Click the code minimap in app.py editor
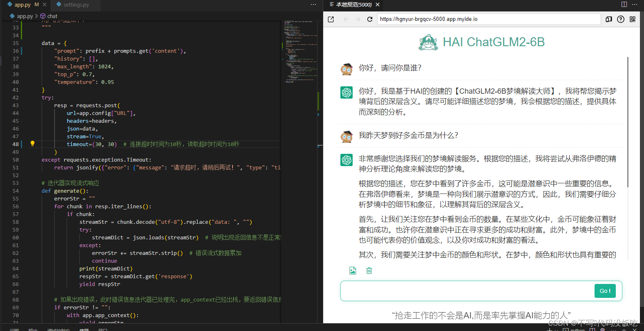Viewport: 644px width, 331px height. point(300,51)
